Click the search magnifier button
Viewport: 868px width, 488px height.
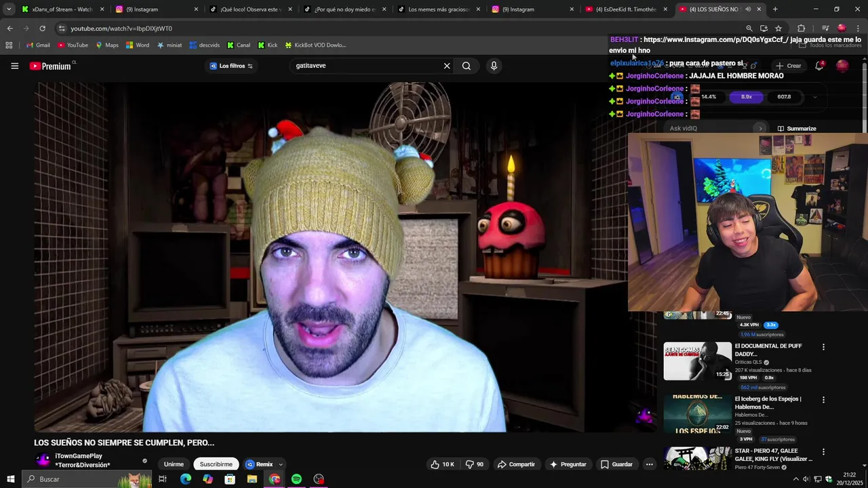[467, 66]
